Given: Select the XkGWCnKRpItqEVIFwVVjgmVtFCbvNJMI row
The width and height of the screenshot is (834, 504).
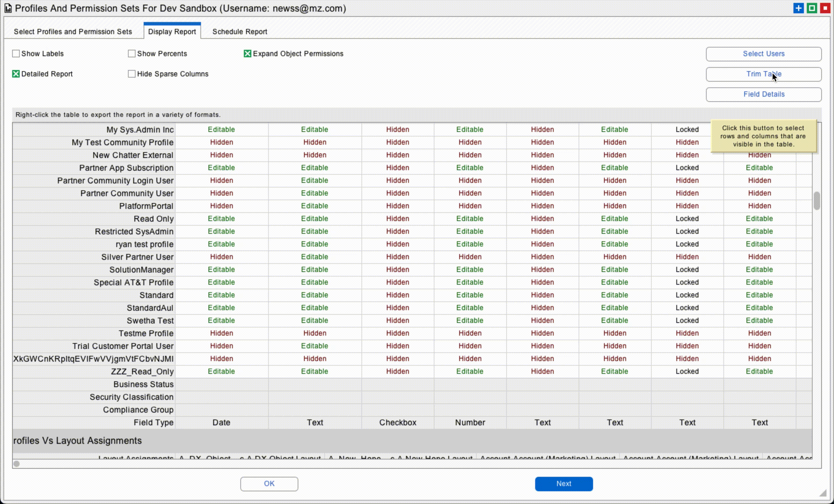Looking at the screenshot, I should click(94, 359).
